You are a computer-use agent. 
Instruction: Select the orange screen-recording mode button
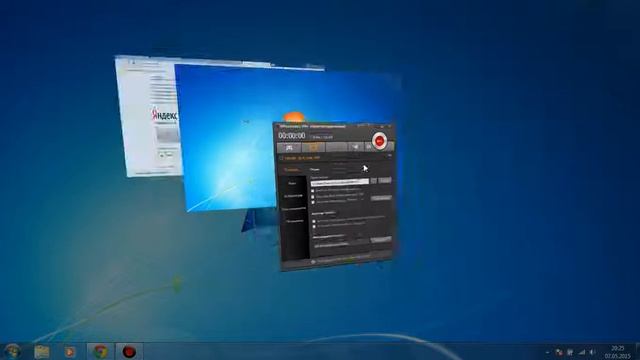point(313,147)
